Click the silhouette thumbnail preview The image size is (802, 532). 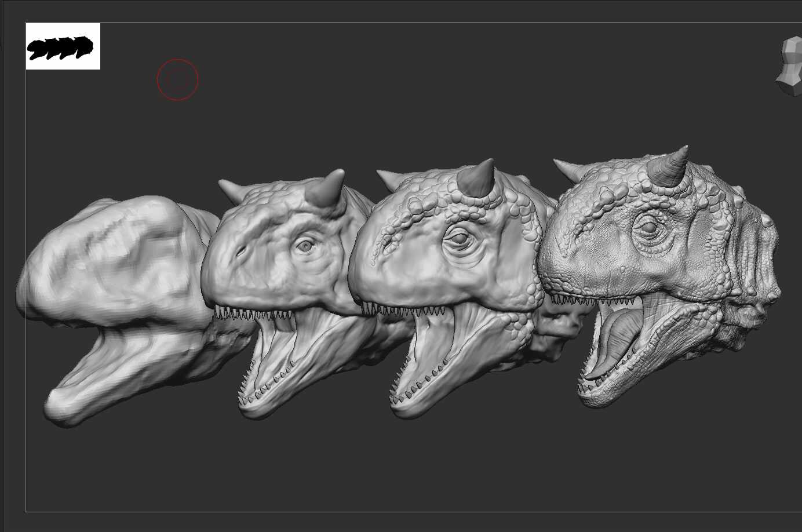[63, 46]
